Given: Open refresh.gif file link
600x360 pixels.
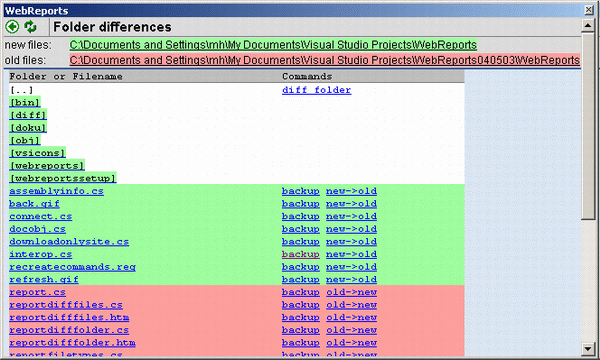Looking at the screenshot, I should (44, 279).
